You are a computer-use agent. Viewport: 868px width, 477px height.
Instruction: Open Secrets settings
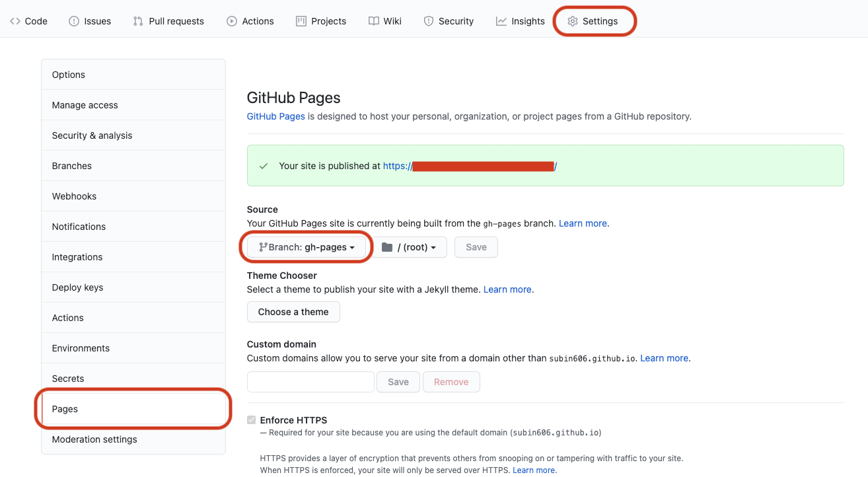point(133,379)
